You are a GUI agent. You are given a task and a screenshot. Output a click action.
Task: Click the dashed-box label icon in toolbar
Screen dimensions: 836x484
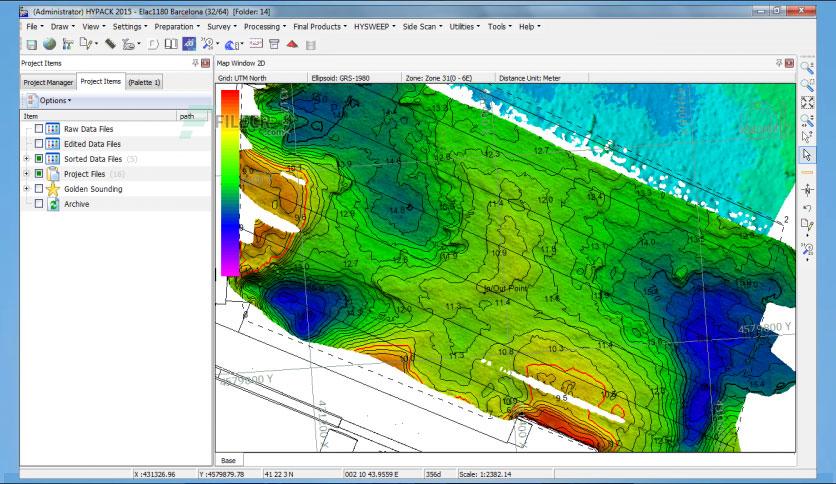(x=256, y=44)
